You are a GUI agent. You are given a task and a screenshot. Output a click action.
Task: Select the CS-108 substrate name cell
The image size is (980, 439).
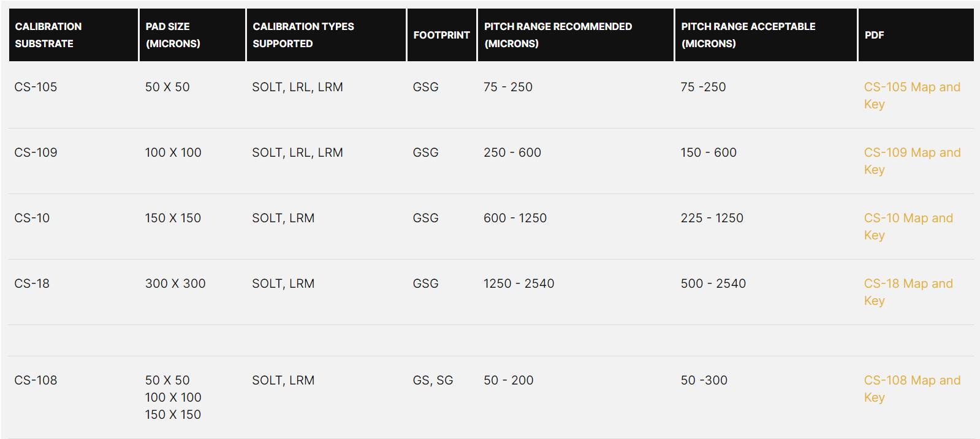pyautogui.click(x=36, y=380)
